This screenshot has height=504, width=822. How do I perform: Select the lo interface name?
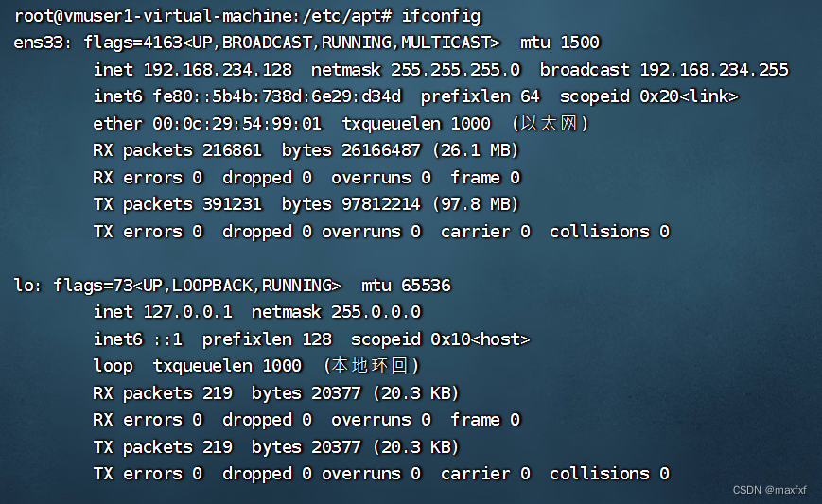(x=24, y=286)
